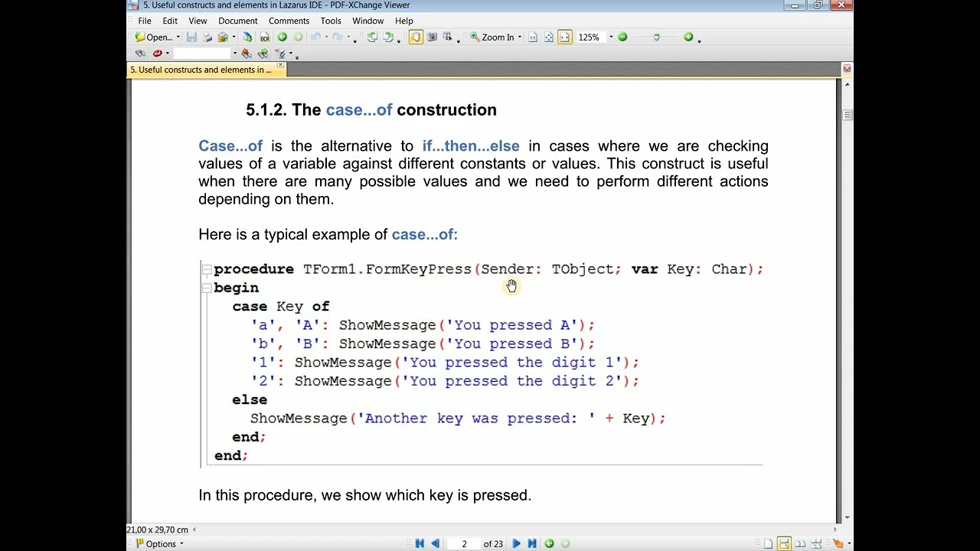Click the binoculars Find icon
The image size is (980, 551).
point(140,54)
